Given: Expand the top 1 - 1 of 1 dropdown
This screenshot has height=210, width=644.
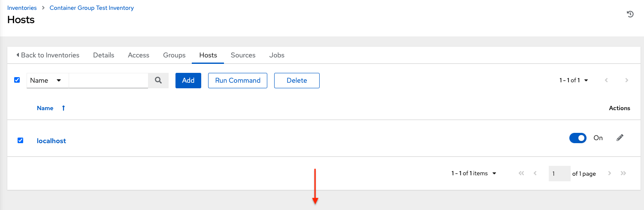Looking at the screenshot, I should click(x=574, y=80).
